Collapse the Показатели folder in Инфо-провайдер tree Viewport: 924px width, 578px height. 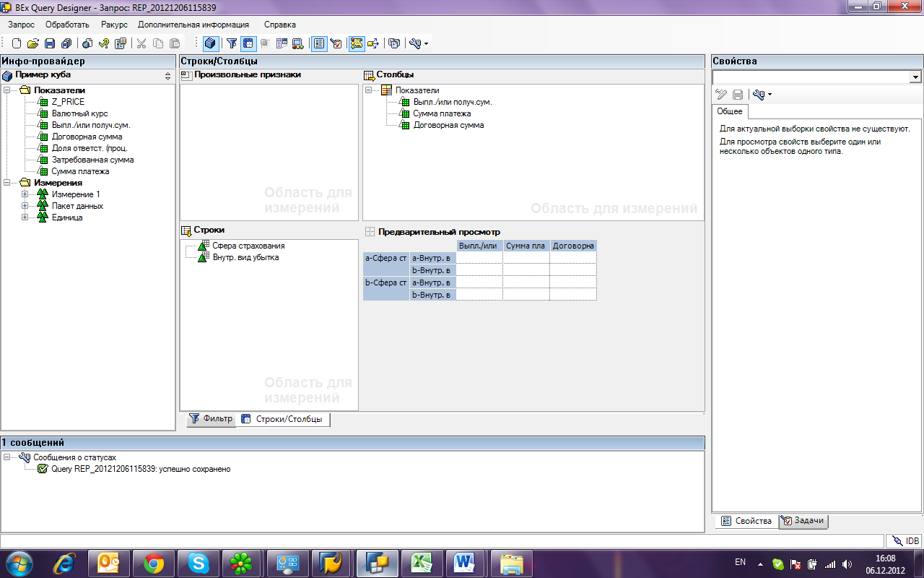8,90
